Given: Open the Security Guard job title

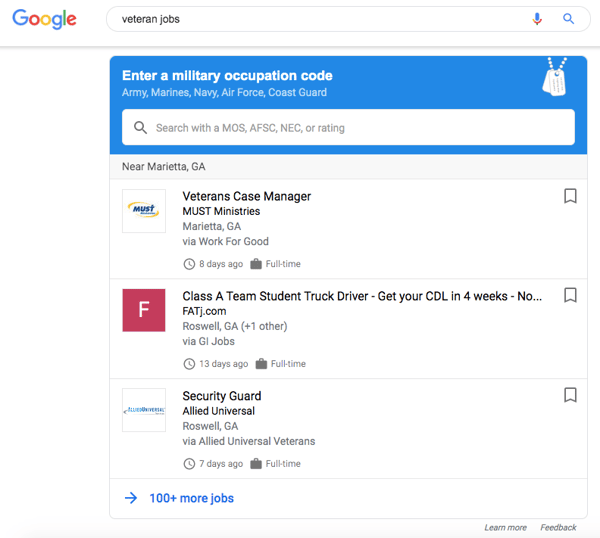Looking at the screenshot, I should click(222, 396).
